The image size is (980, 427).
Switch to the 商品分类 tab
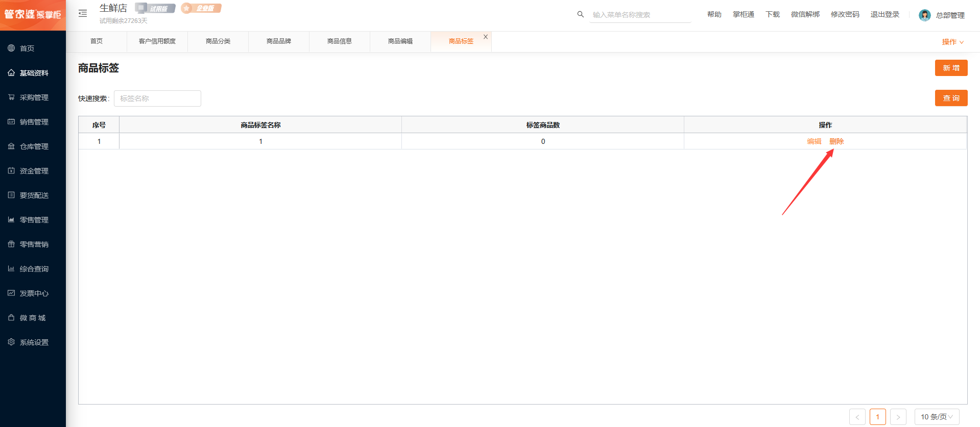click(x=218, y=41)
